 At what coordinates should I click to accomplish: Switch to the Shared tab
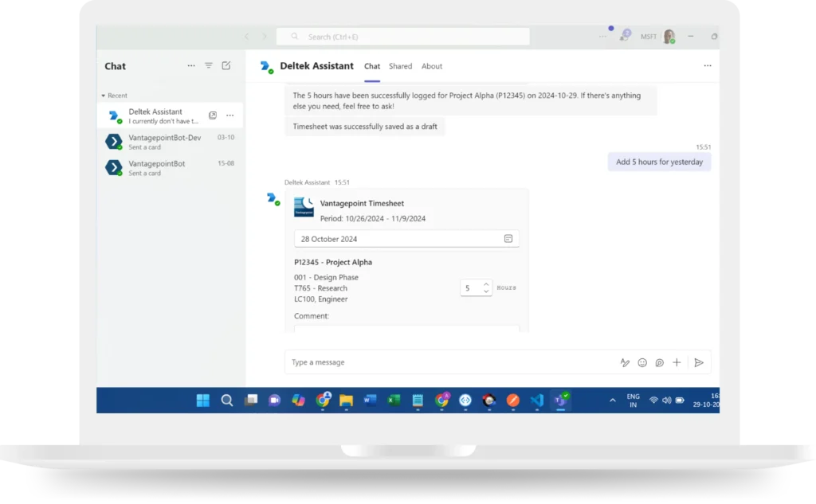click(x=400, y=66)
